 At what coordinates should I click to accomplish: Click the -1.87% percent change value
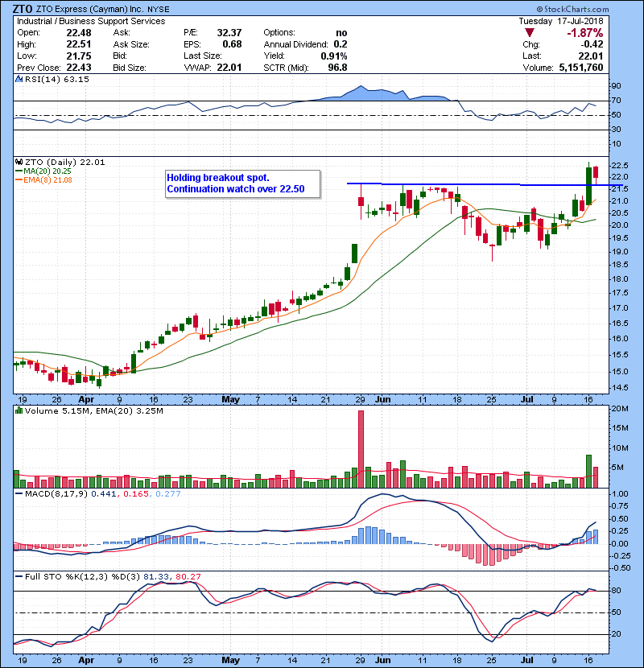584,33
